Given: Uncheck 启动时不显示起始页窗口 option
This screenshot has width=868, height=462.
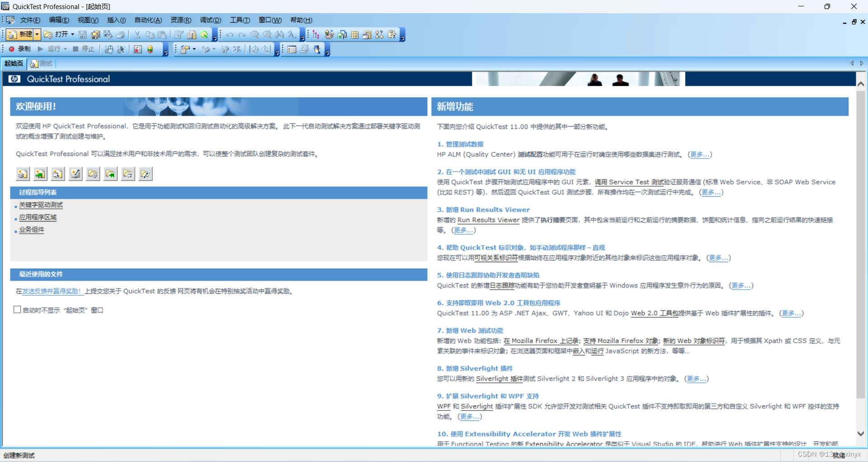Looking at the screenshot, I should coord(17,310).
